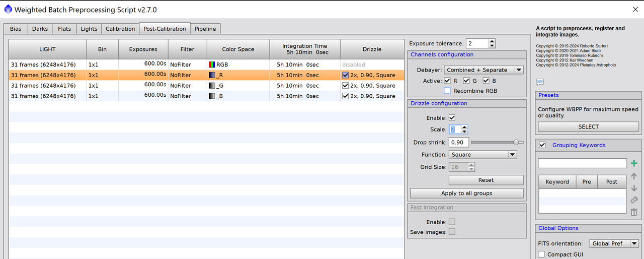
Task: Click the grouping keyword text input field
Action: (582, 163)
